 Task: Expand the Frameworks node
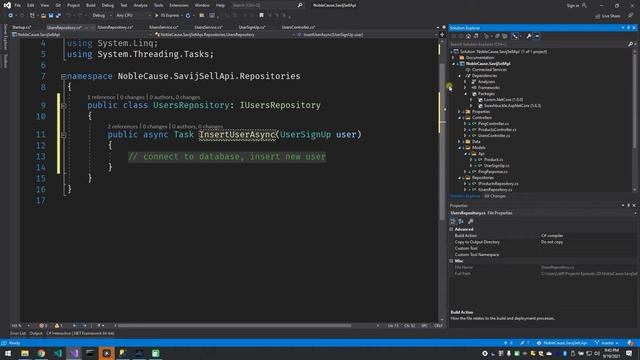pyautogui.click(x=465, y=87)
